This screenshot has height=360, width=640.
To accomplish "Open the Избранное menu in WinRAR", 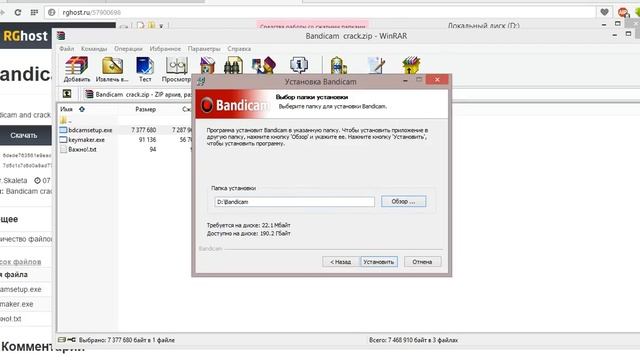I will pos(165,49).
